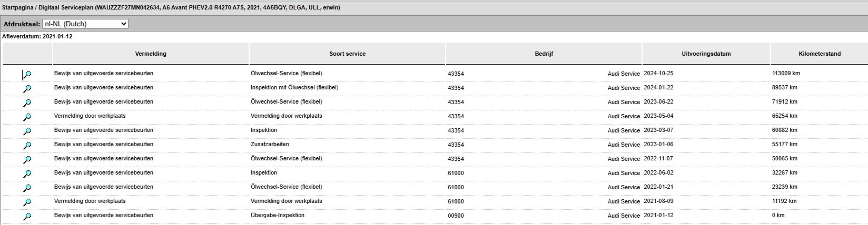Image resolution: width=868 pixels, height=225 pixels.
Task: Select the Bedrijf column header
Action: pyautogui.click(x=543, y=54)
